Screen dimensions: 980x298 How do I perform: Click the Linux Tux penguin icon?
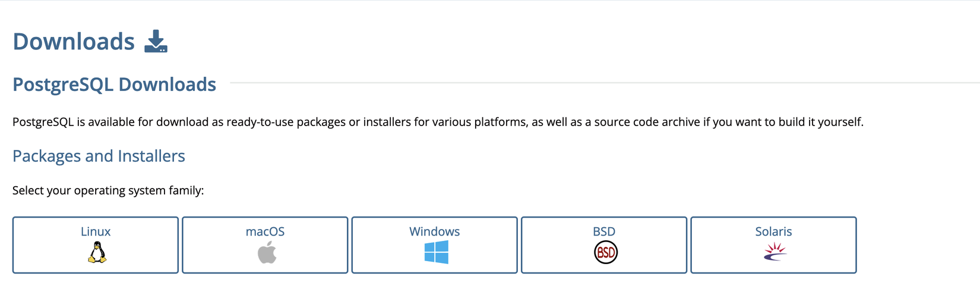pyautogui.click(x=97, y=253)
